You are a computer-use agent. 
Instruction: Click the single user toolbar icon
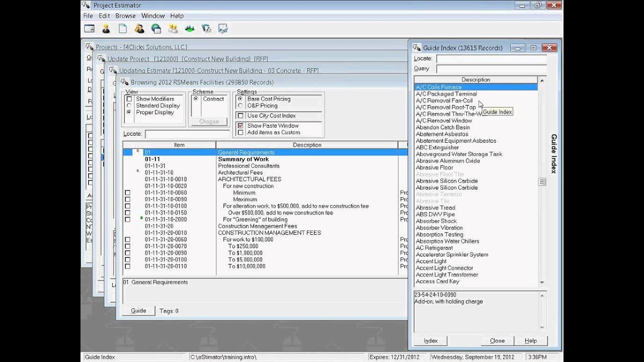106,29
